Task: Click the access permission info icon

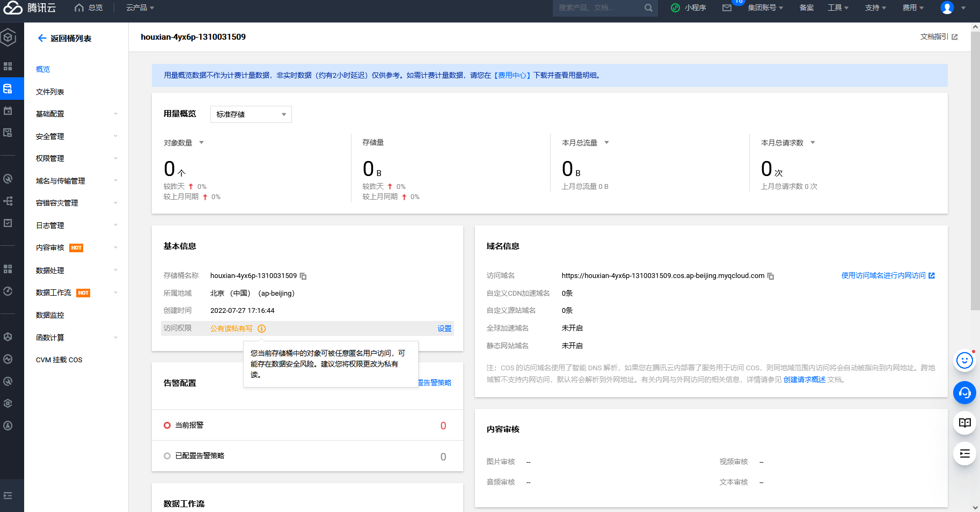Action: pos(262,328)
